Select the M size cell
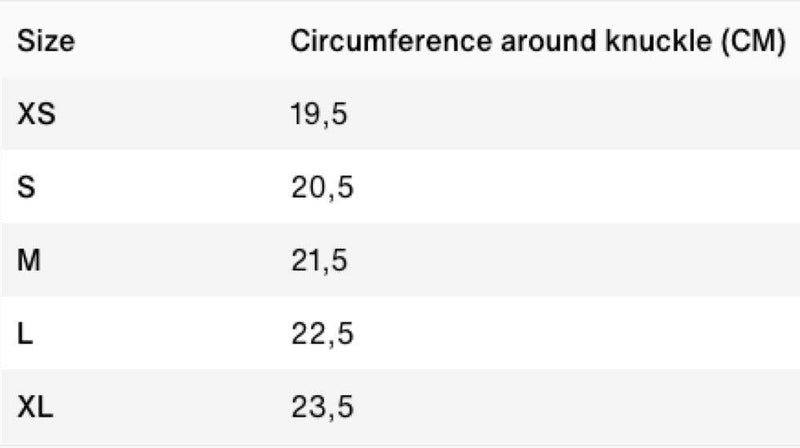The width and height of the screenshot is (800, 448). tap(29, 261)
